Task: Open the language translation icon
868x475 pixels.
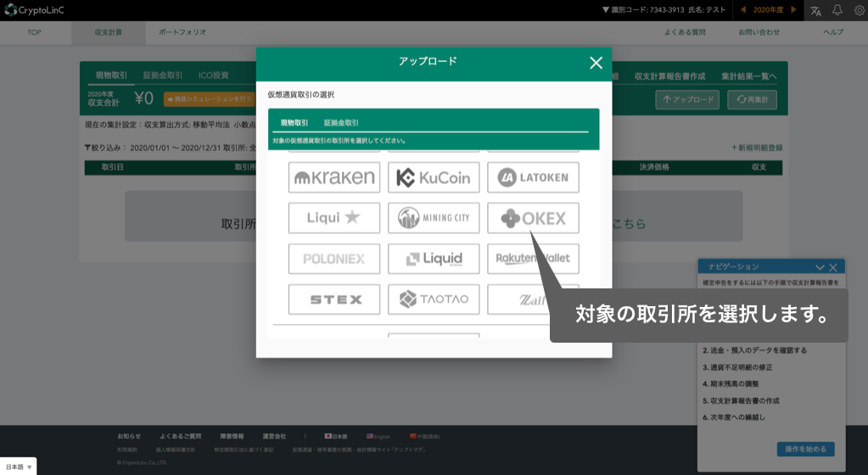Action: pos(815,10)
